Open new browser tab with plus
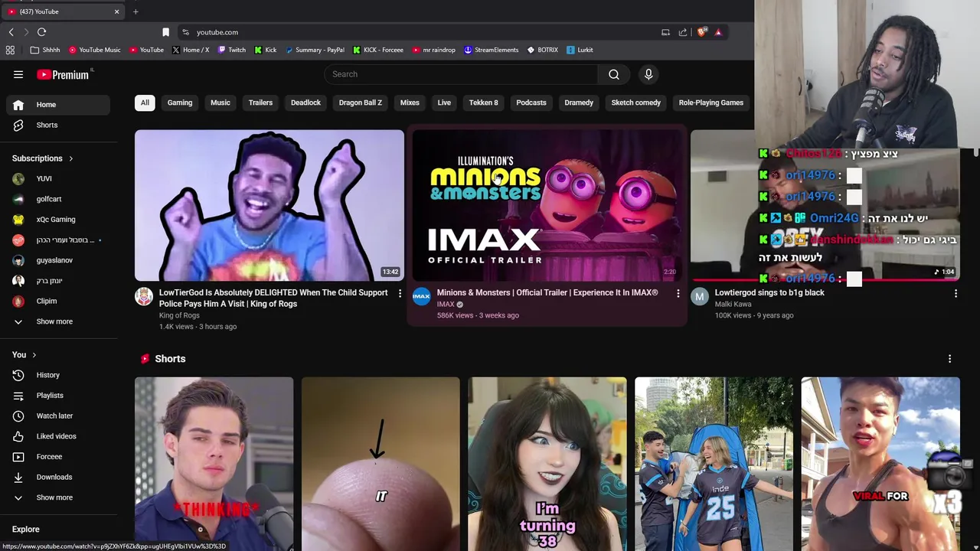The height and width of the screenshot is (551, 980). pyautogui.click(x=136, y=11)
